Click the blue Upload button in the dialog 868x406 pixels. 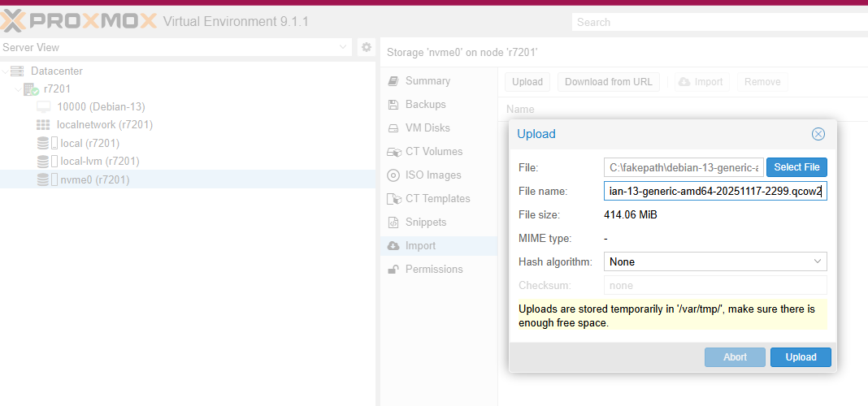click(801, 357)
